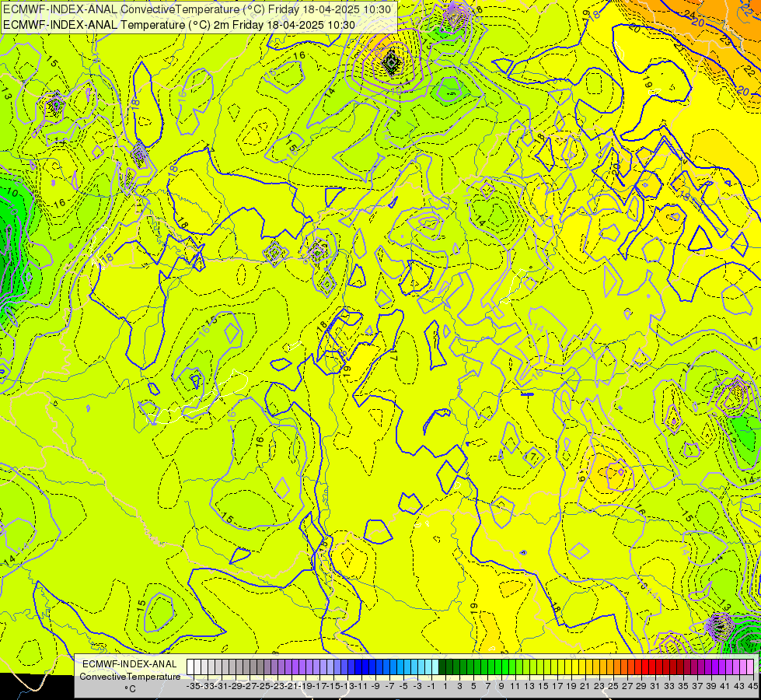This screenshot has height=700, width=761.
Task: Click the '29' tick label on the legend
Action: (641, 686)
